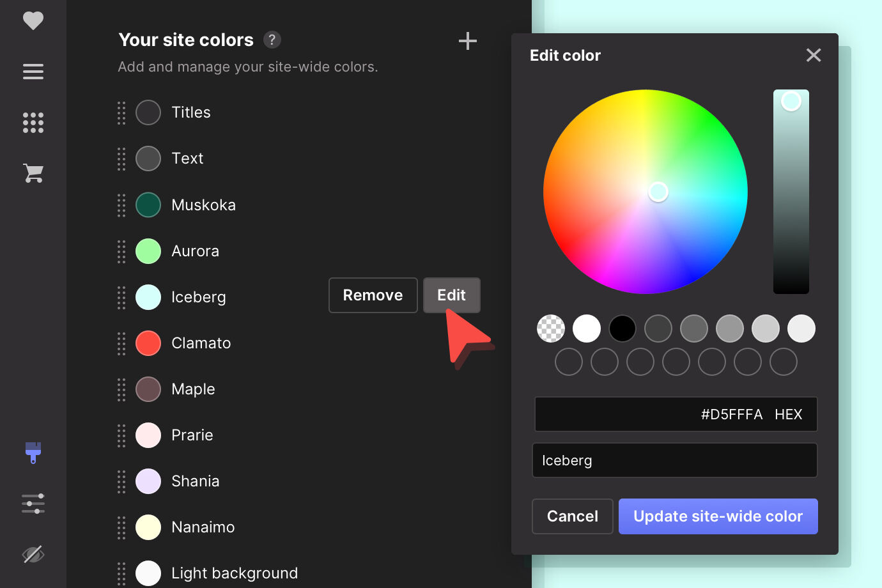This screenshot has height=588, width=882.
Task: Open the apps grid icon
Action: pos(33,123)
